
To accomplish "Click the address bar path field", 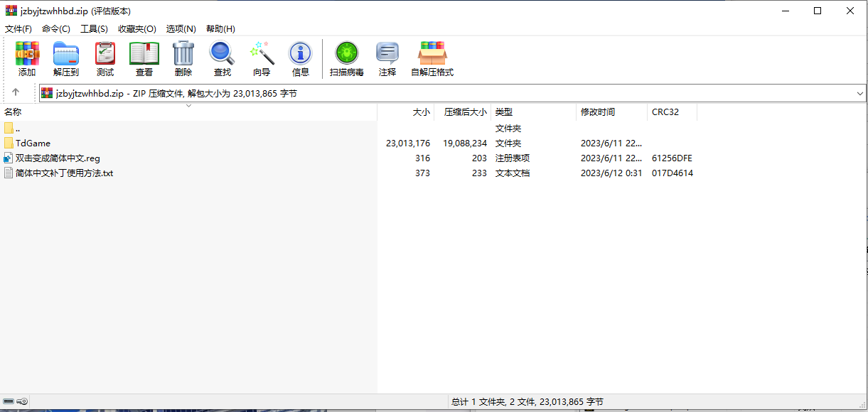I will click(453, 93).
